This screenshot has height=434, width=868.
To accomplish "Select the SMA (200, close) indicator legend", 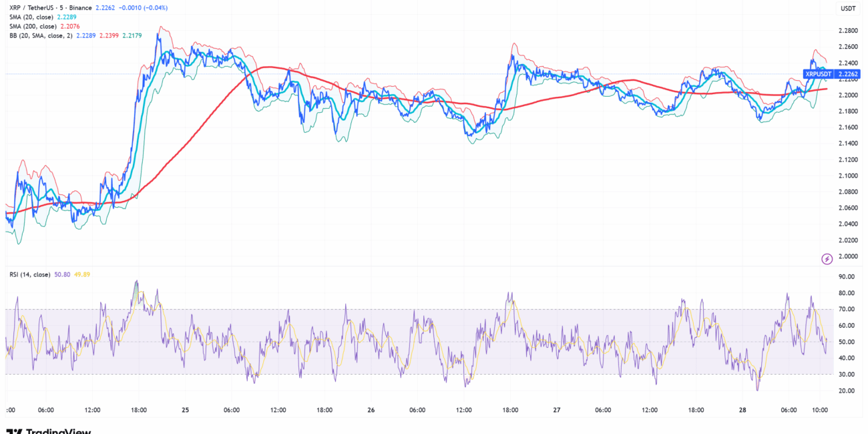I will click(34, 26).
